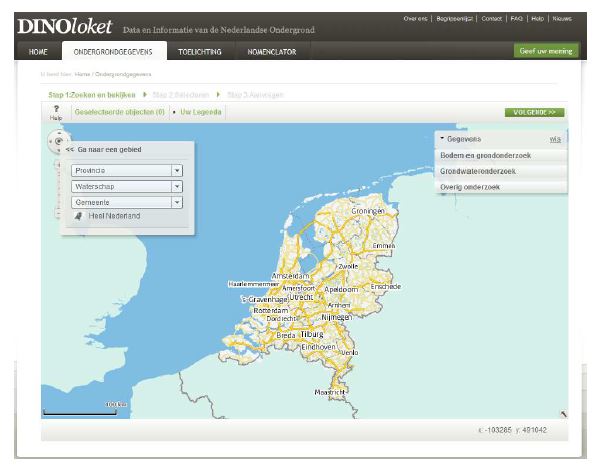Open the Provincie dropdown
Viewport: 601px width, 469px height.
click(x=177, y=170)
